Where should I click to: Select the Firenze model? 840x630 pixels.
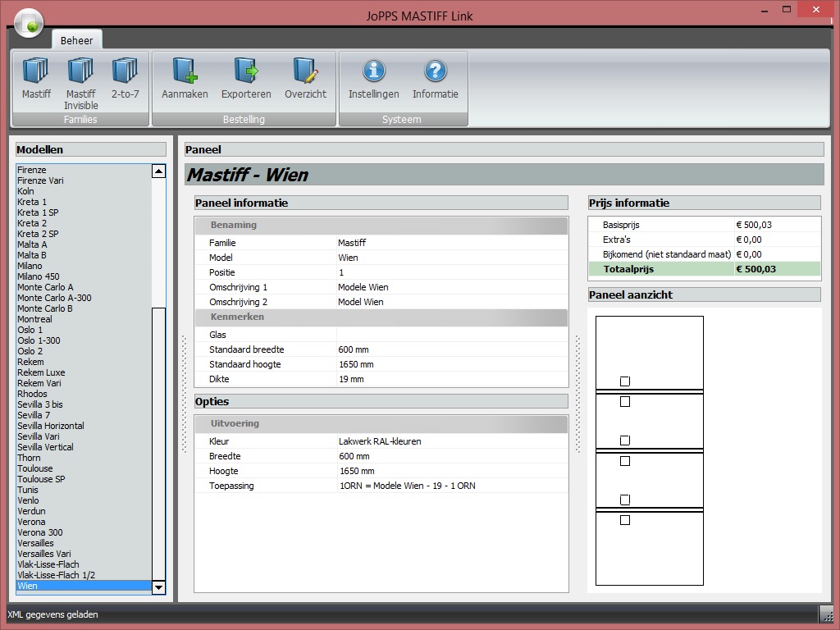(84, 170)
